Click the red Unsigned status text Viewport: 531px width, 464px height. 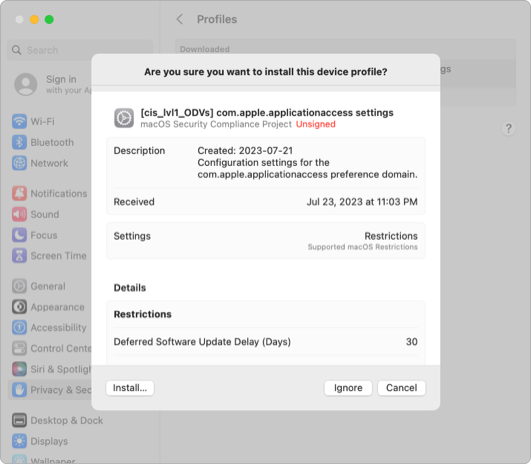coord(316,124)
